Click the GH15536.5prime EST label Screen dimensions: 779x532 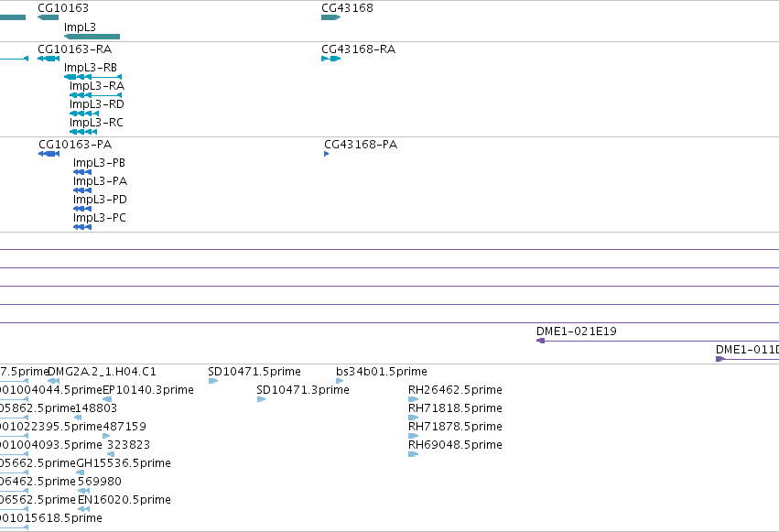(x=124, y=463)
